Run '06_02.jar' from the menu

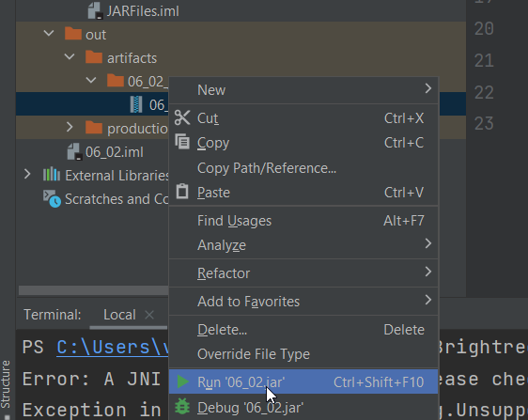303,381
